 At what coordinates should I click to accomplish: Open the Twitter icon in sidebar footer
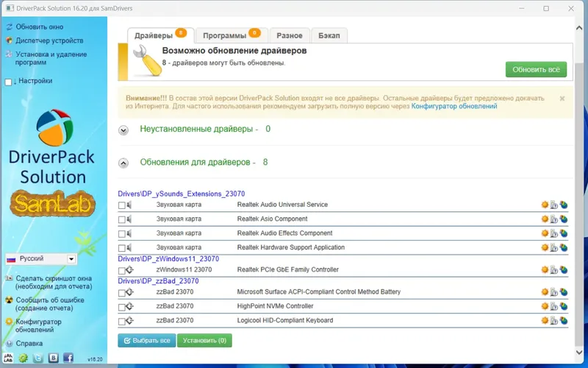(x=38, y=358)
